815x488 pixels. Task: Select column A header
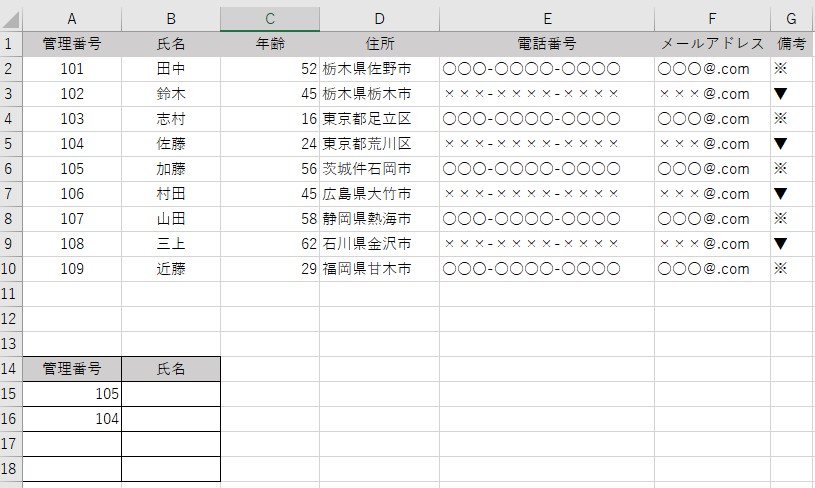72,19
